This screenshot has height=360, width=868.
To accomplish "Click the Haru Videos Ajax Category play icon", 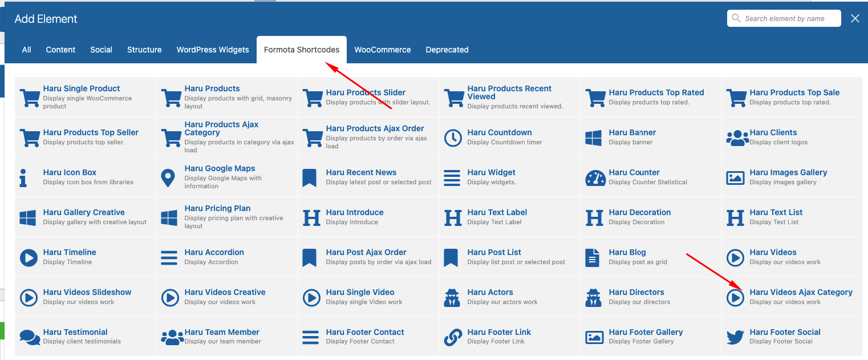I will [x=735, y=297].
